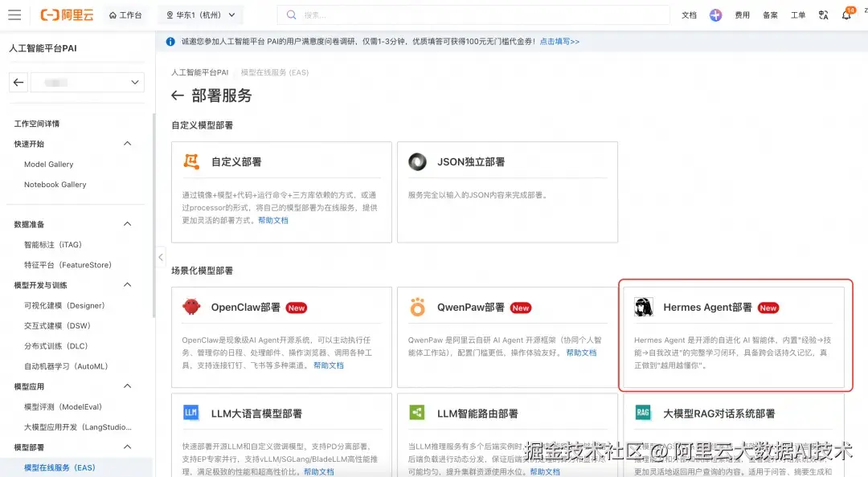Select the LLM大语言模型部署 card title
868x477 pixels.
tap(256, 414)
